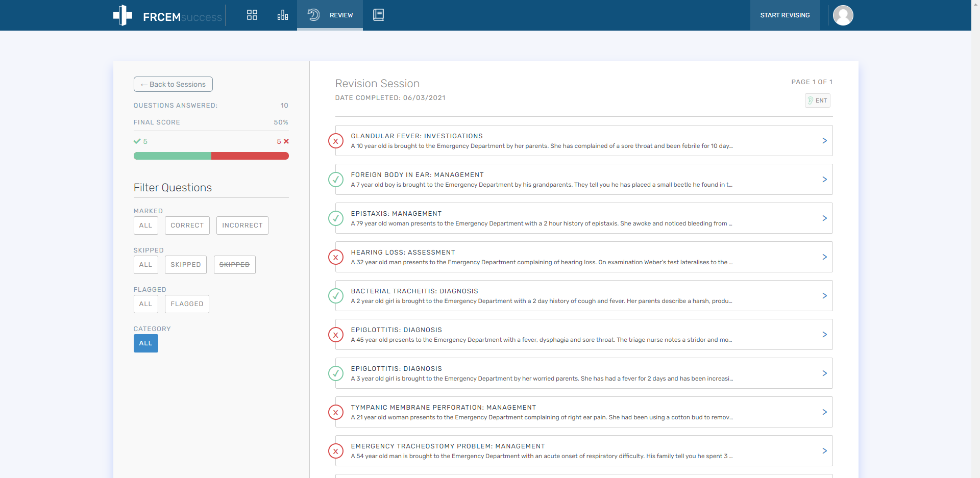Click correct icon on Bacterial Tracheitis question
The width and height of the screenshot is (980, 478).
point(336,296)
